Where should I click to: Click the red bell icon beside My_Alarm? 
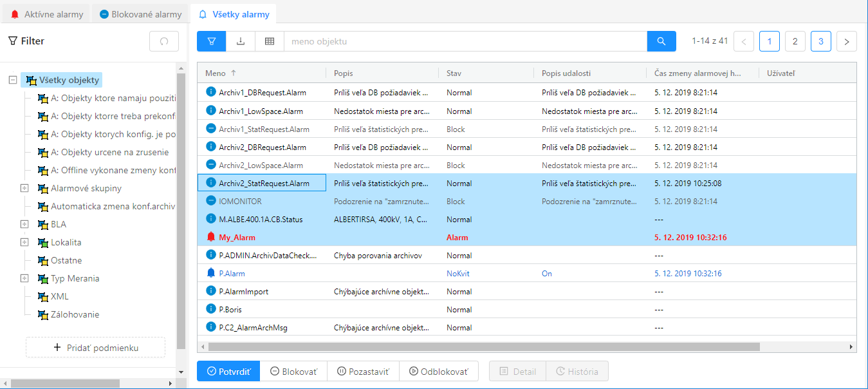(x=211, y=238)
